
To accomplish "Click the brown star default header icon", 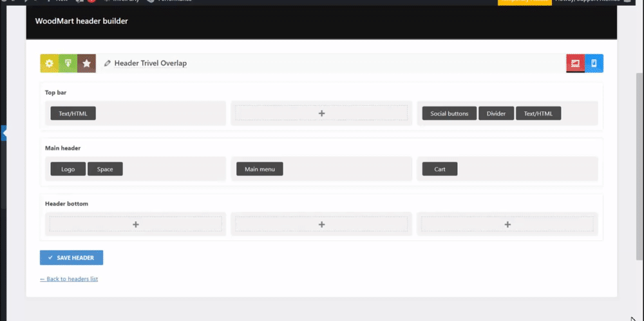I will (87, 63).
